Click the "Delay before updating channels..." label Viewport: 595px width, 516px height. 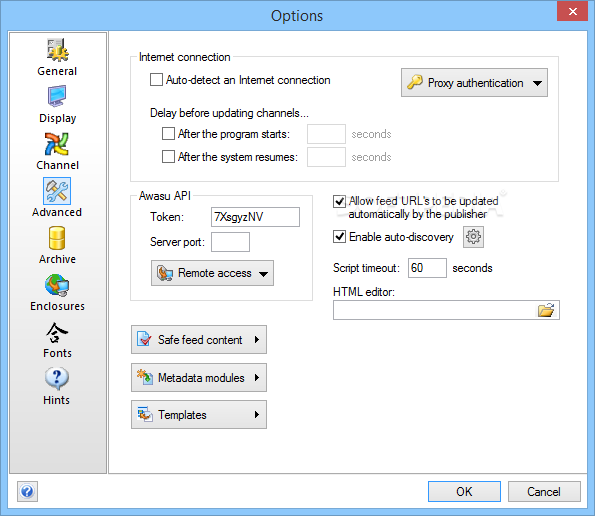coord(229,113)
